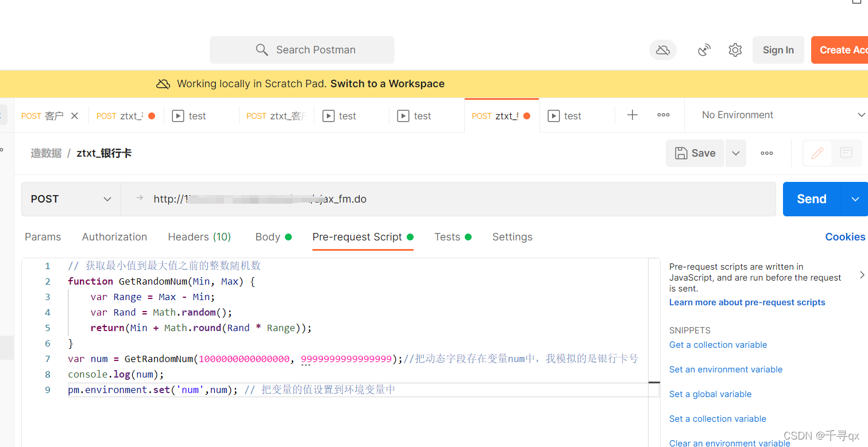Switch to the first unsaved POST ztxt_ tab
The width and height of the screenshot is (868, 447).
click(126, 116)
